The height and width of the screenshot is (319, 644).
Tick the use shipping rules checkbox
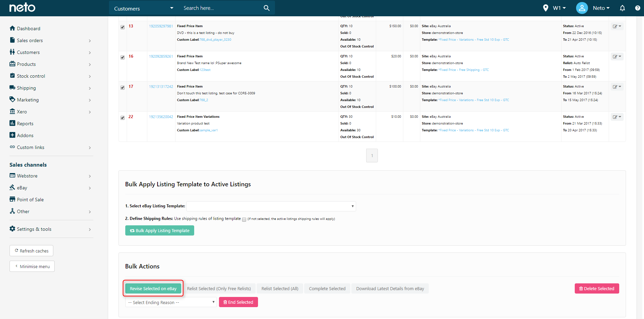(244, 220)
